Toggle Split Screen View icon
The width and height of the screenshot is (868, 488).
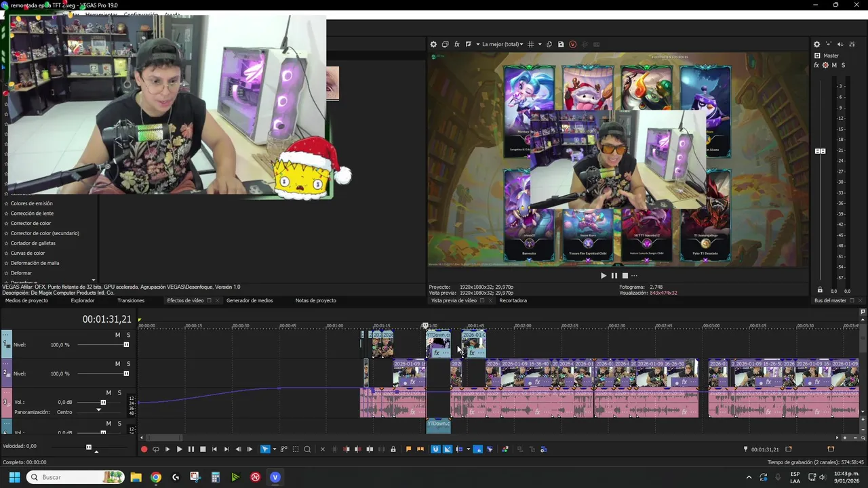tap(468, 44)
